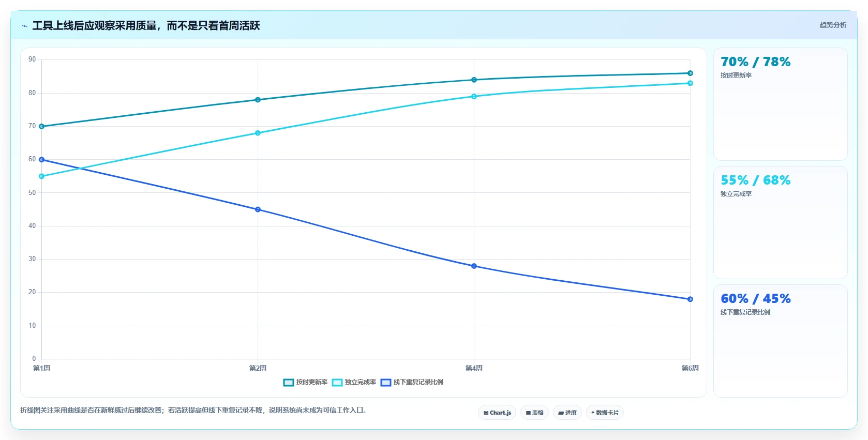Image resolution: width=868 pixels, height=440 pixels.
Task: Click the 独立完成率 data point at 第4周
Action: (474, 97)
